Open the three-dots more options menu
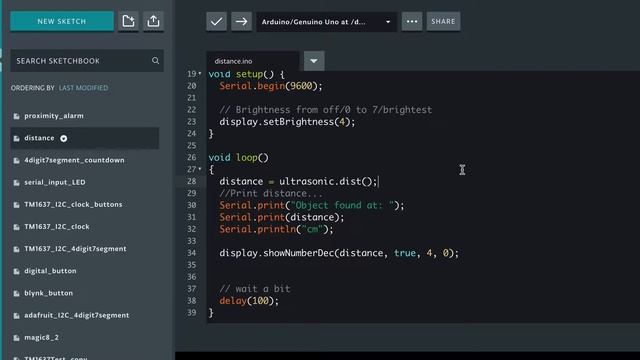The height and width of the screenshot is (360, 640). (x=412, y=21)
